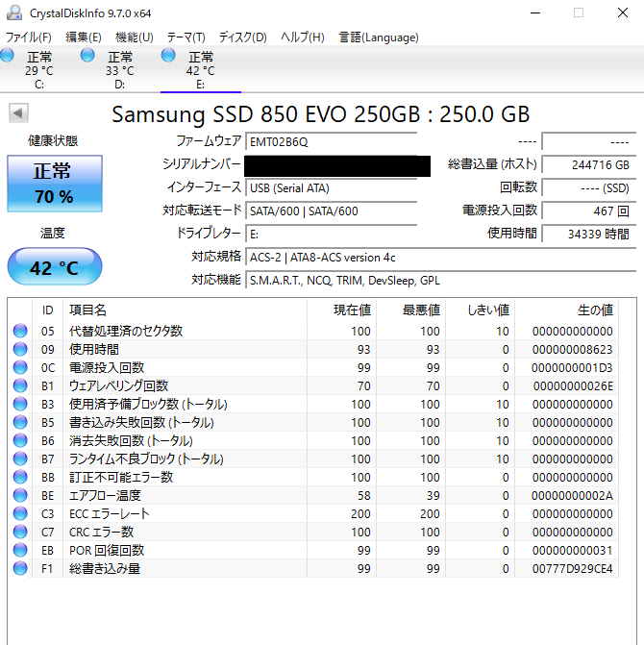The image size is (644, 645).
Task: Select the ランタイム不良ブロック (トータル) row
Action: [x=315, y=459]
